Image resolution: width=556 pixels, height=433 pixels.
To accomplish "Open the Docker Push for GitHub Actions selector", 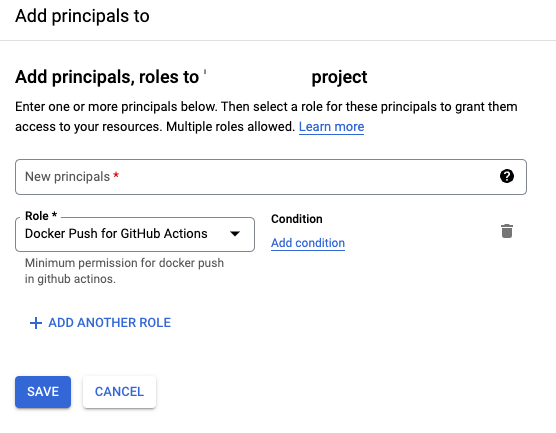I will [x=135, y=234].
